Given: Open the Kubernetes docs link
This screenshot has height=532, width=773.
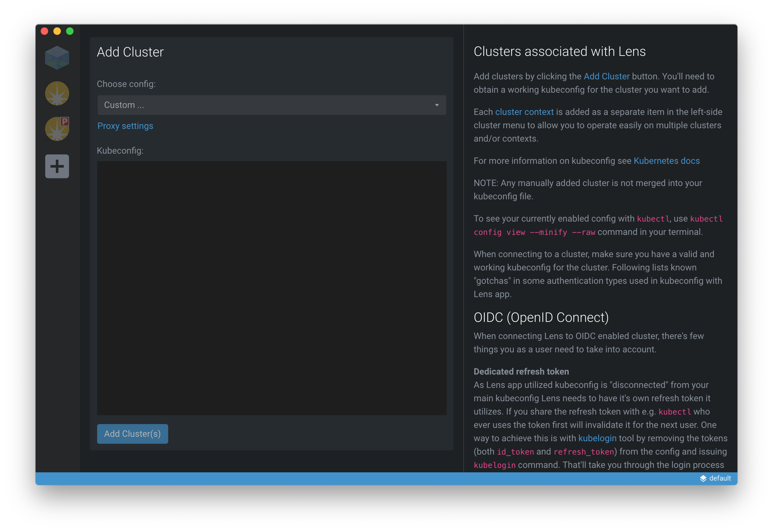Looking at the screenshot, I should point(666,161).
